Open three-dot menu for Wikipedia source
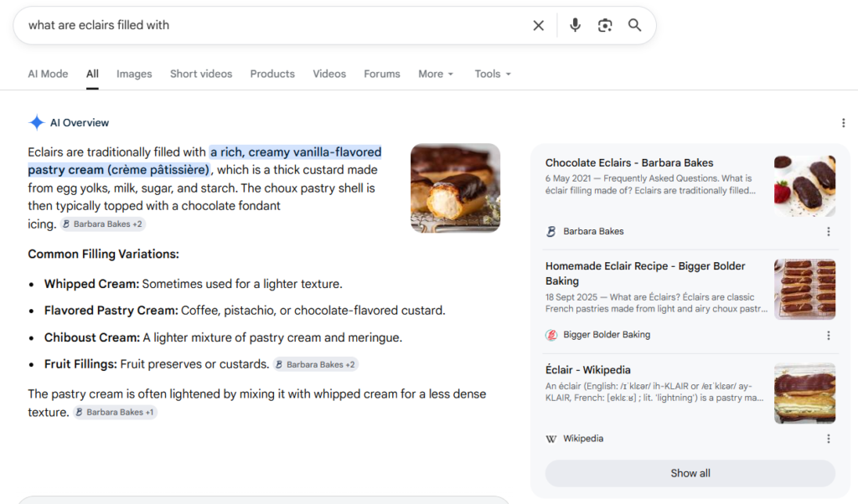Viewport: 858px width, 504px height. (829, 439)
